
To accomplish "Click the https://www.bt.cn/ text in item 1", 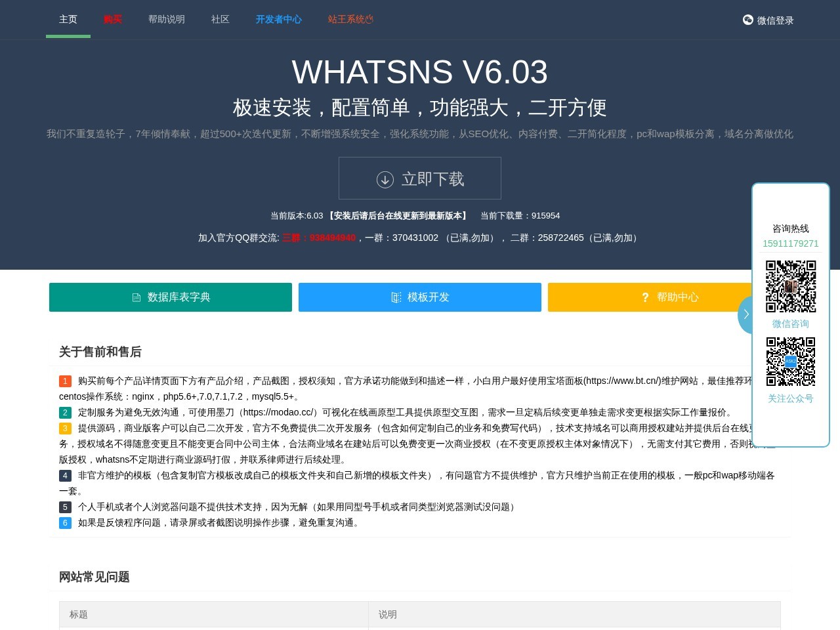I will pos(621,381).
